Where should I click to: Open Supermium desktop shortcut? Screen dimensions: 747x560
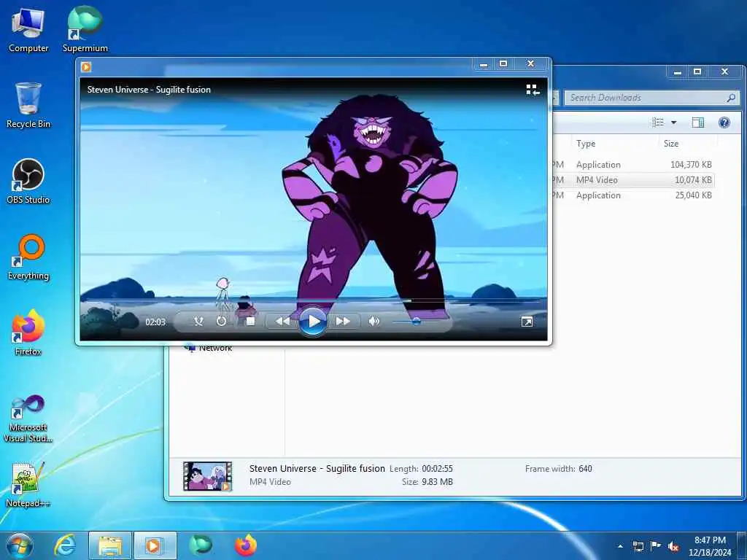coord(85,31)
